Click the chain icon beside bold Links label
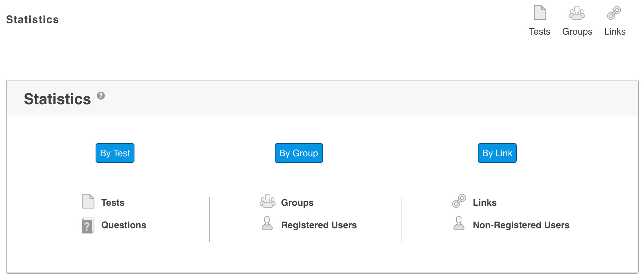Image resolution: width=644 pixels, height=277 pixels. coord(459,201)
